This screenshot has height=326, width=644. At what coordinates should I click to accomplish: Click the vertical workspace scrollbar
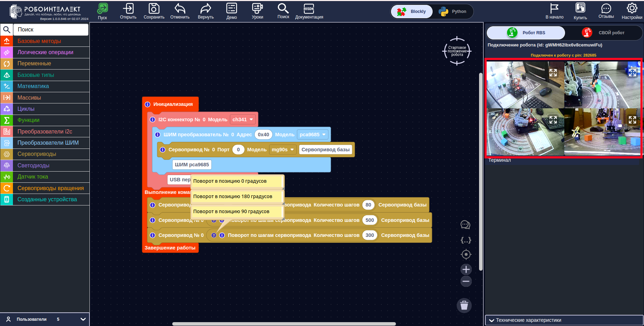click(x=481, y=171)
